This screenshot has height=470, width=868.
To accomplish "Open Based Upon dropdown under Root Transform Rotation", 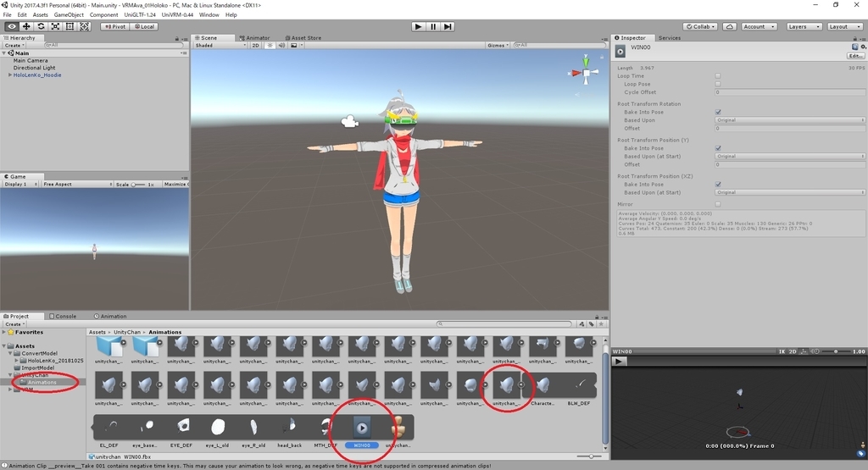I will click(790, 120).
